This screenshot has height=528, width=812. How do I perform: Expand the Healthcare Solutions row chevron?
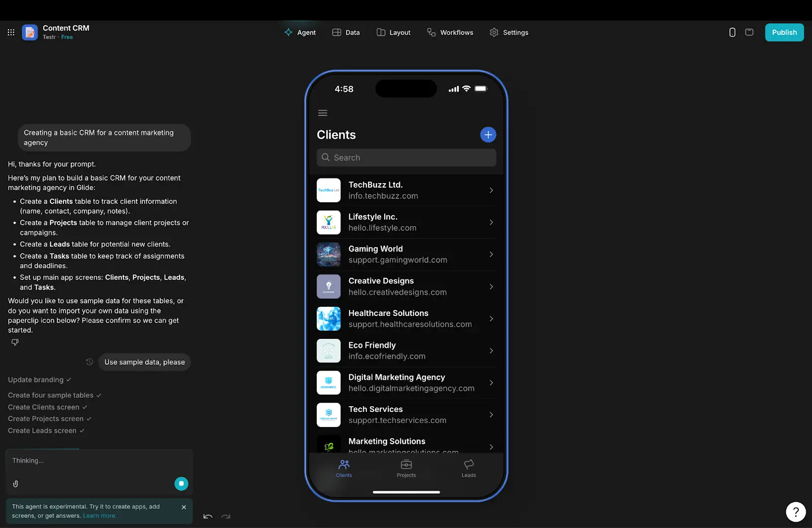coord(491,319)
